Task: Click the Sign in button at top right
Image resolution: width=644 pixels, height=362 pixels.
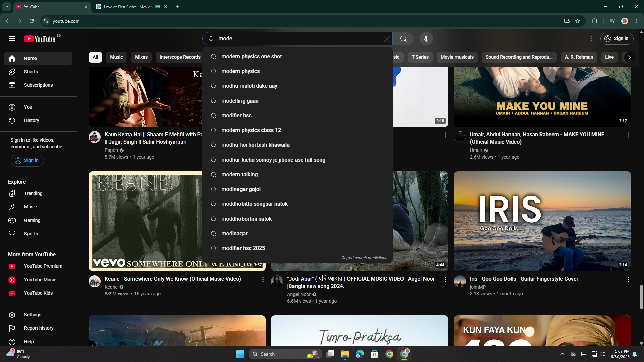Action: tap(616, 39)
